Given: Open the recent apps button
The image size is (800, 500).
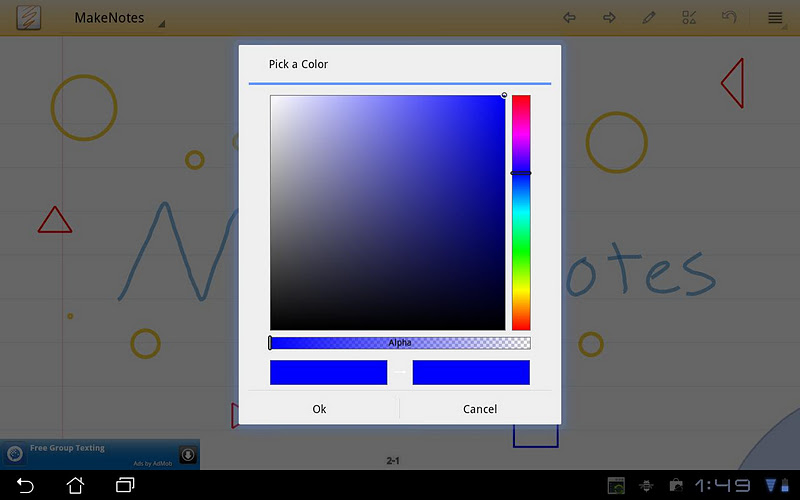Looking at the screenshot, I should click(125, 485).
